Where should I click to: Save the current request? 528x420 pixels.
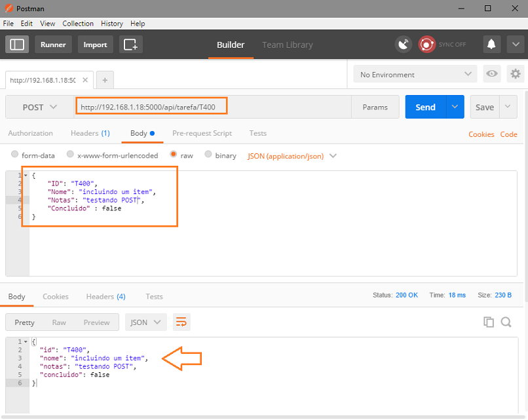click(485, 107)
